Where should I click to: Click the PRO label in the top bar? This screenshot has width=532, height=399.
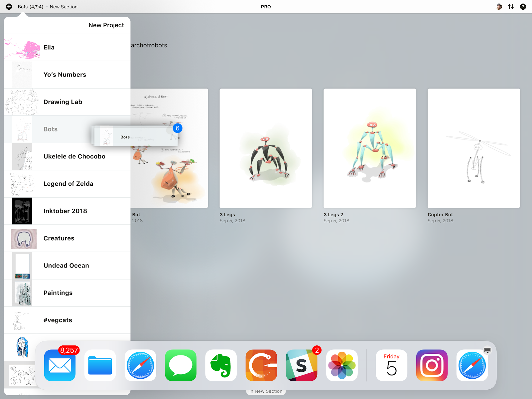point(266,7)
